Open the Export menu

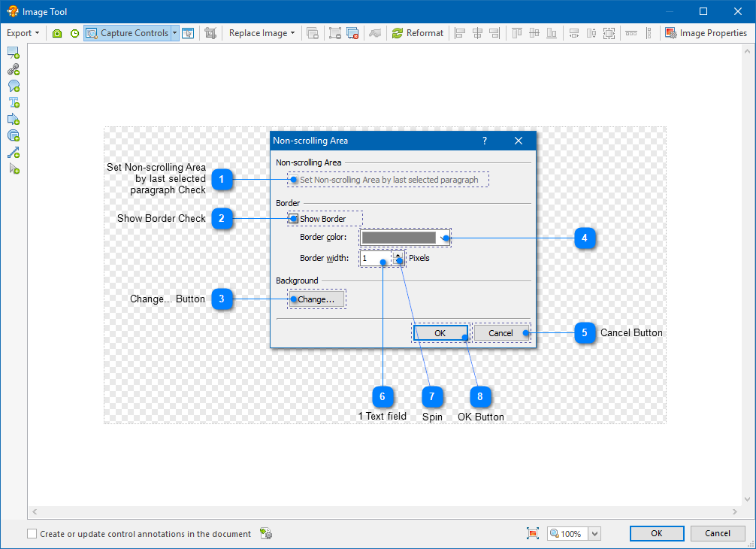pos(23,33)
